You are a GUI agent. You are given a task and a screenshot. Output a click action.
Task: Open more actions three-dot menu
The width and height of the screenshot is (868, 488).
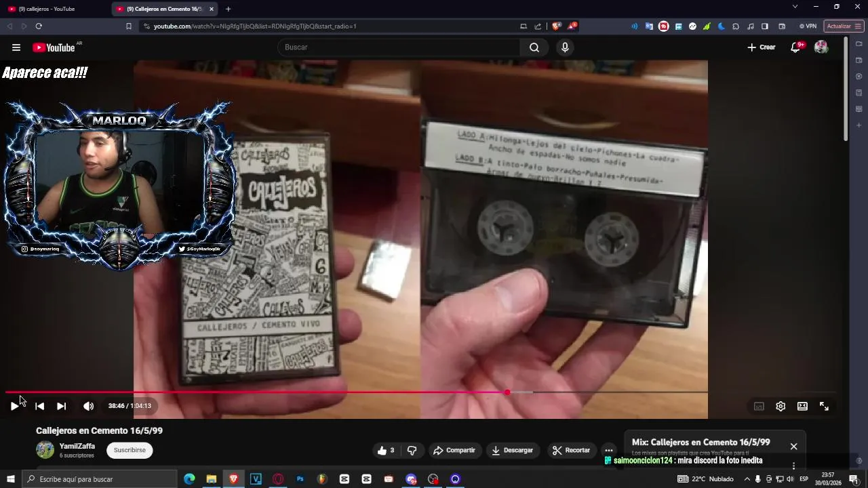pyautogui.click(x=609, y=450)
